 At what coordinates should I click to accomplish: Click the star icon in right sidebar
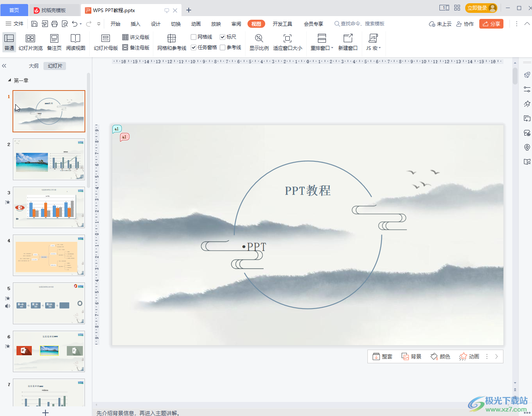(x=527, y=104)
